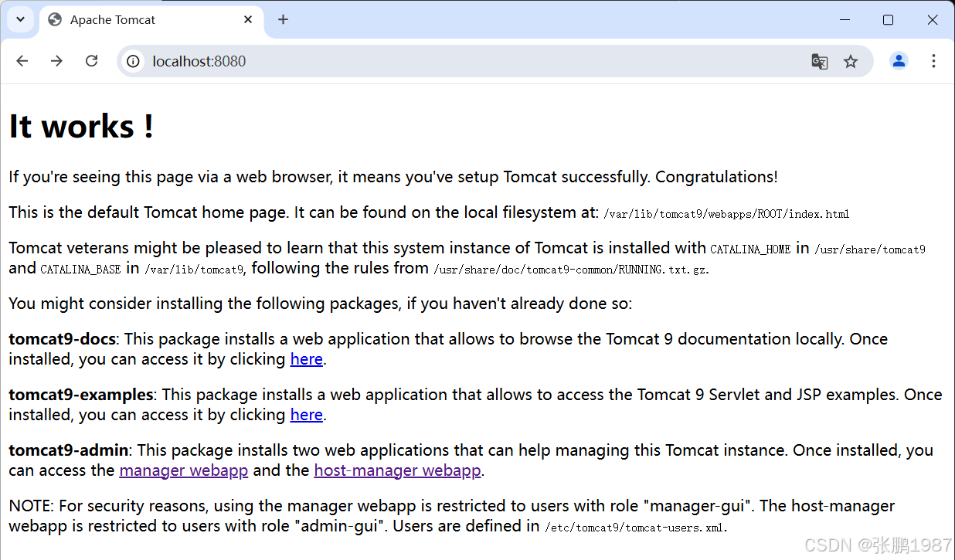
Task: Click the CATALINA_HOME text
Action: click(750, 249)
